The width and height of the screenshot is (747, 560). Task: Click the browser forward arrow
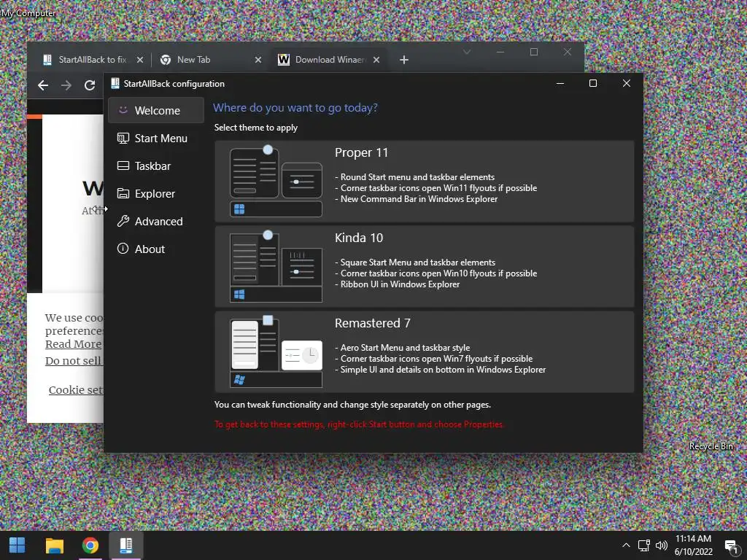pyautogui.click(x=66, y=85)
